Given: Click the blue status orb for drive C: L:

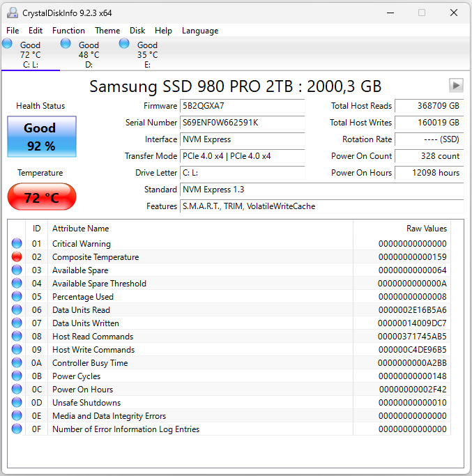Looking at the screenshot, I should pos(7,44).
